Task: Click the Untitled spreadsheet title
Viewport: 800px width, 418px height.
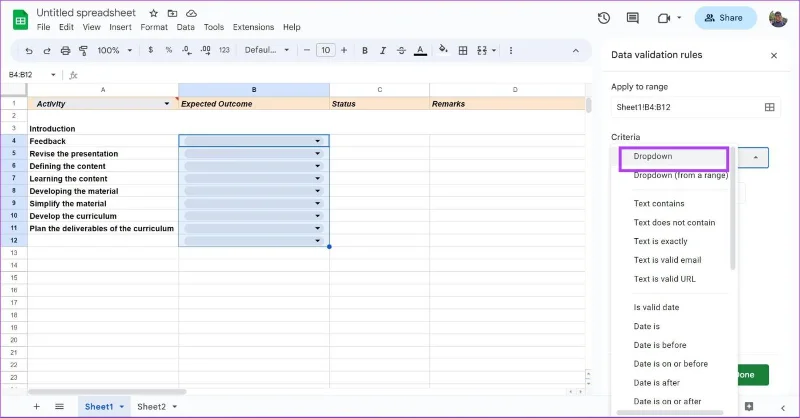Action: coord(86,13)
